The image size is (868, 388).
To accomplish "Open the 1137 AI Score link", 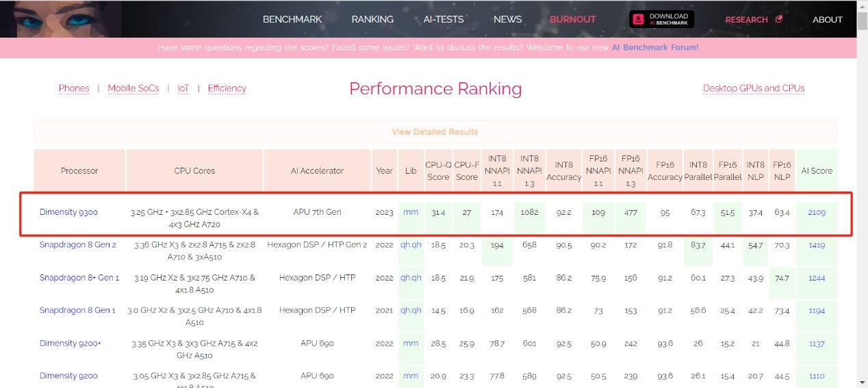I will (817, 344).
